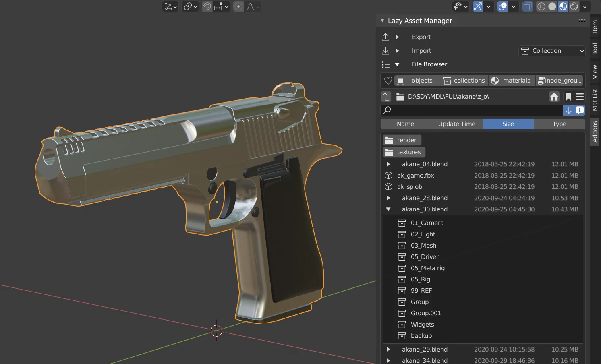Expand the akane_28.blend entry
This screenshot has width=601, height=364.
[388, 198]
